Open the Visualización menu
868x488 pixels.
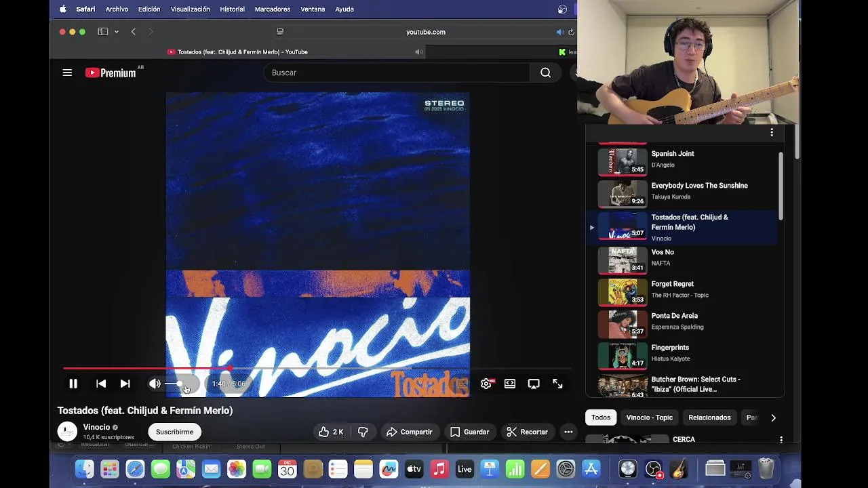tap(190, 9)
